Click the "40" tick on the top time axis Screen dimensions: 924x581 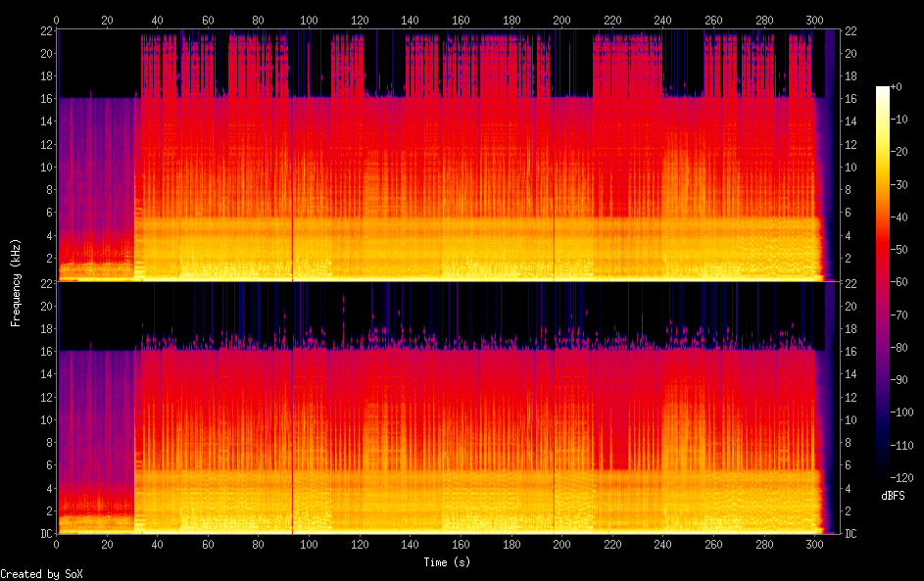click(158, 20)
